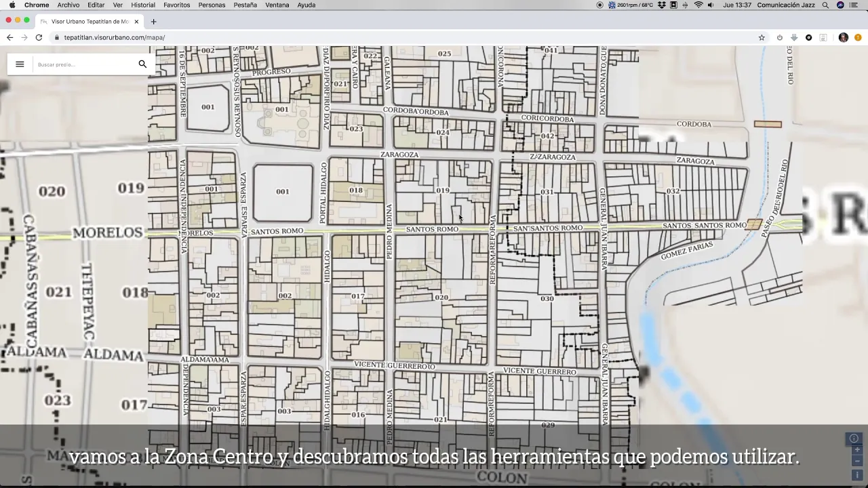Viewport: 868px width, 488px height.
Task: Go forward with browser forward arrow
Action: point(24,37)
